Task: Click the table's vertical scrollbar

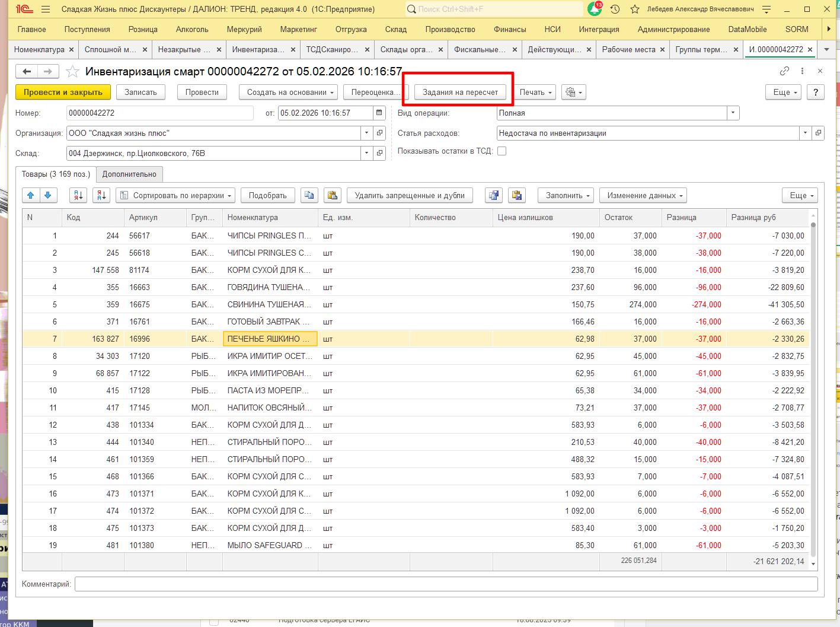Action: [x=813, y=386]
